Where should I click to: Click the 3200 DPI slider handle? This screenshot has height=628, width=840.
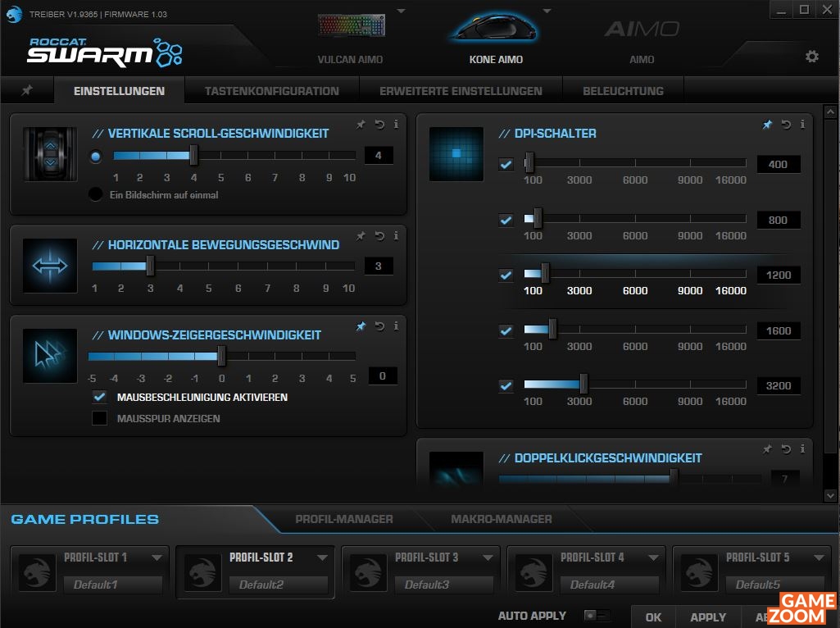click(583, 384)
